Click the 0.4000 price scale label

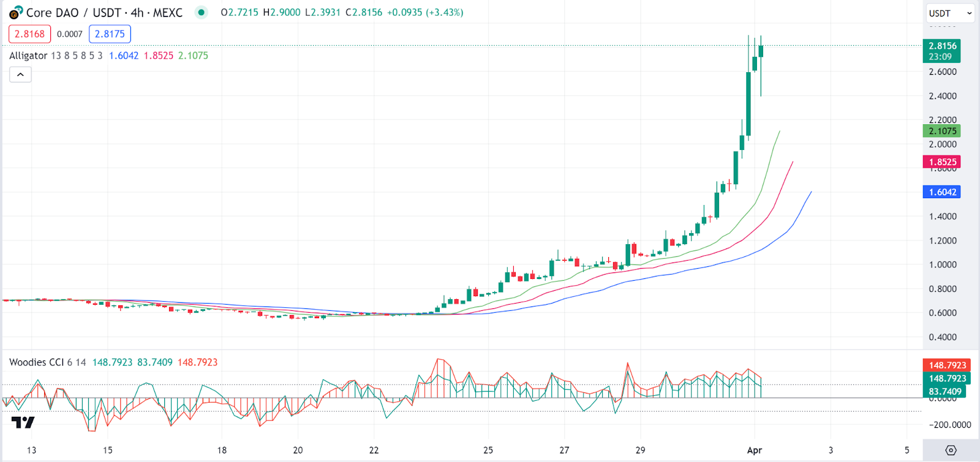click(x=943, y=337)
